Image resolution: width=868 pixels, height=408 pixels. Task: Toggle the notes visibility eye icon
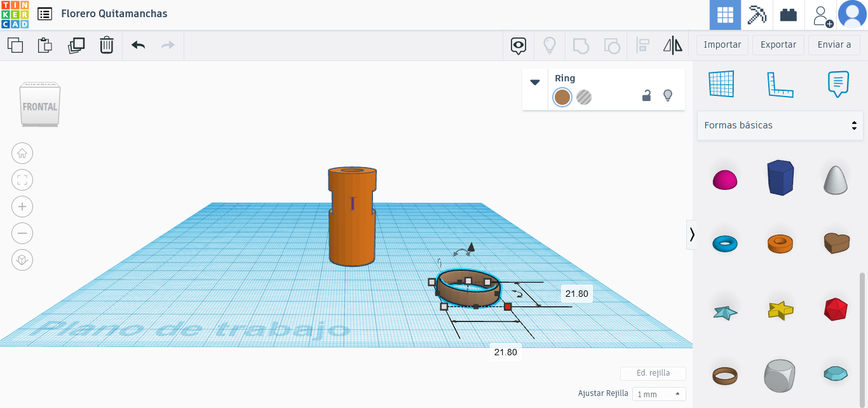point(519,45)
